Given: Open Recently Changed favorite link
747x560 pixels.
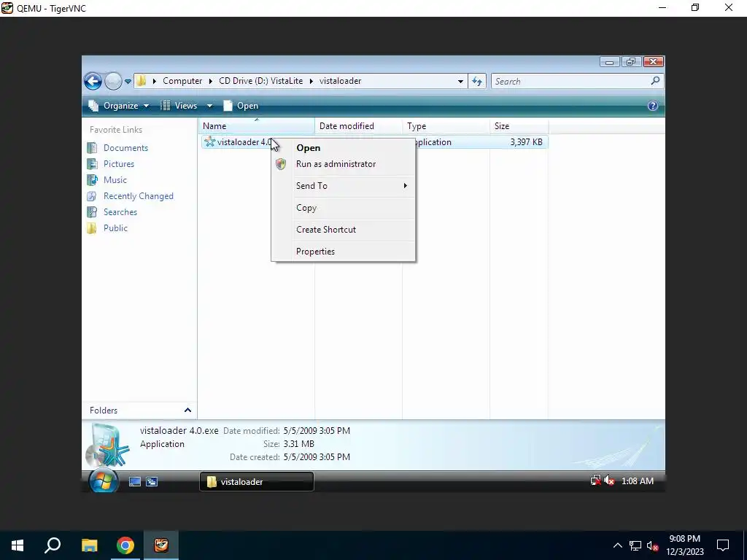Looking at the screenshot, I should click(139, 196).
